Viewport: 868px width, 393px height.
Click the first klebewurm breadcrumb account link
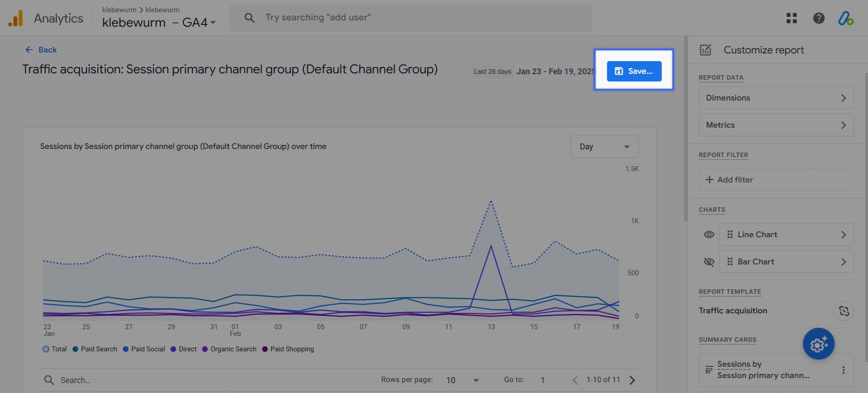tap(119, 10)
